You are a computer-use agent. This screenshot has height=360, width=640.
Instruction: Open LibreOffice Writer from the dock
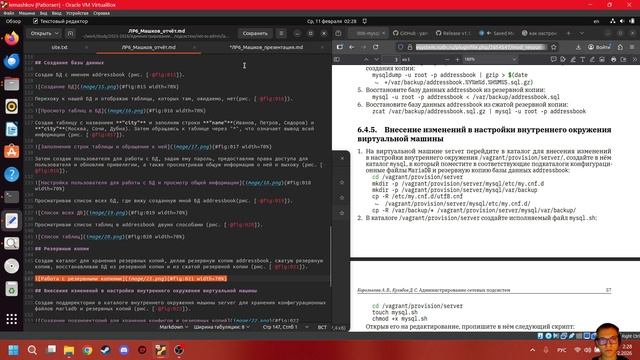pyautogui.click(x=11, y=129)
